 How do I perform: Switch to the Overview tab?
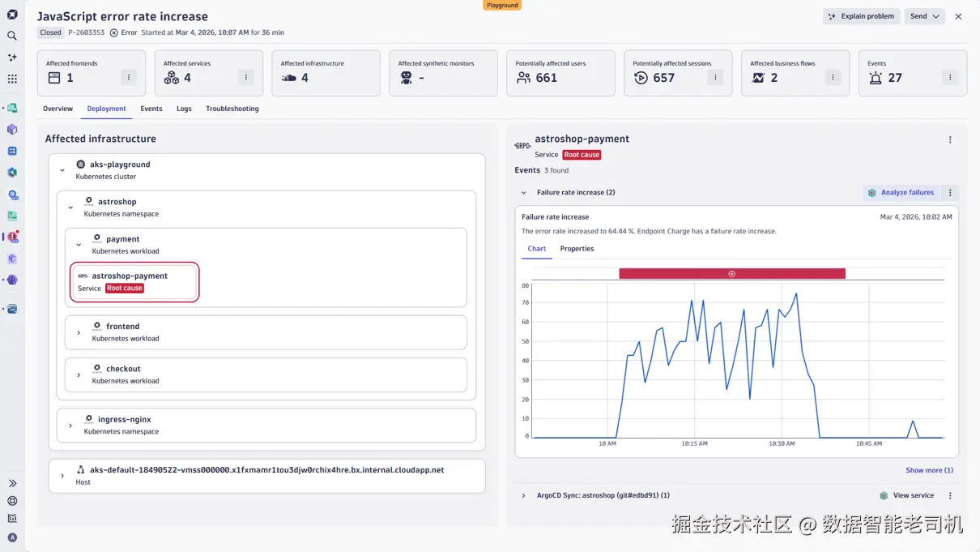click(x=58, y=109)
